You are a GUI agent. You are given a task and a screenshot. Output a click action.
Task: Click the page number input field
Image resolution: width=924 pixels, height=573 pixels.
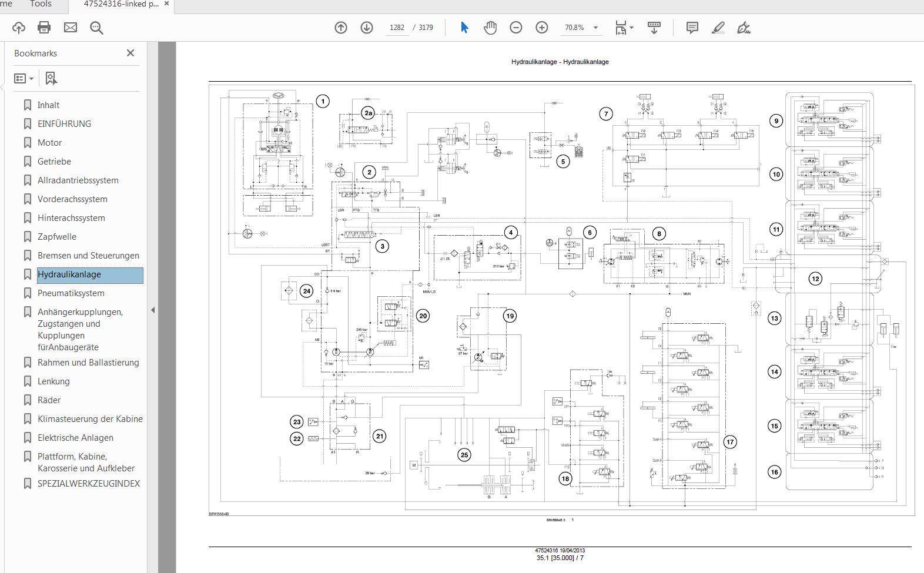[x=397, y=28]
